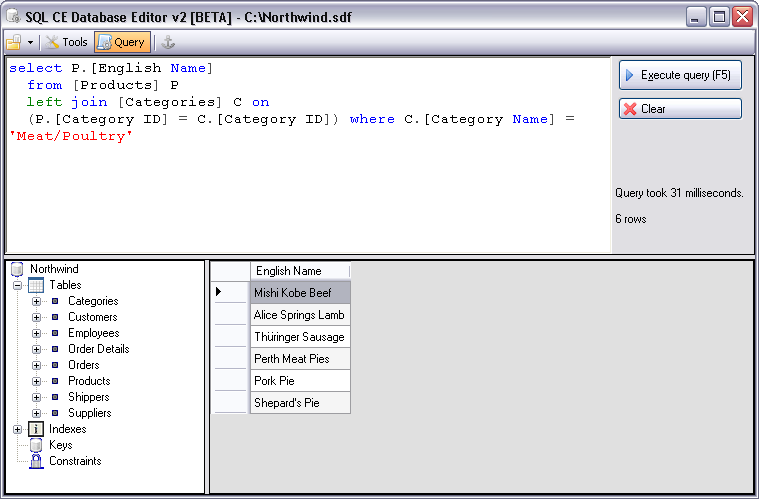Click the Suppliers table bullet icon

click(55, 413)
